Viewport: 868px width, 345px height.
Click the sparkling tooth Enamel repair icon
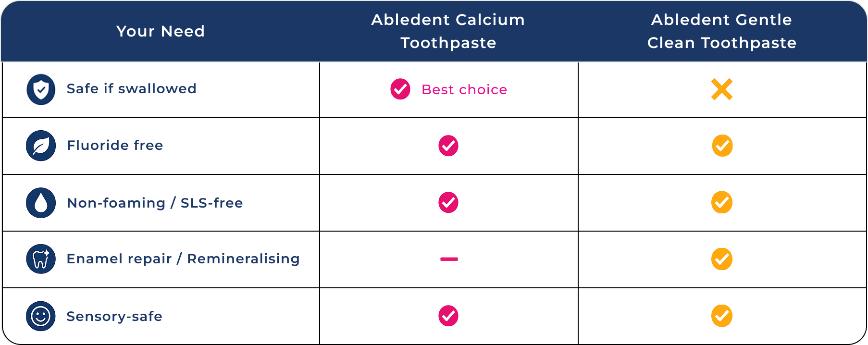coord(41,259)
